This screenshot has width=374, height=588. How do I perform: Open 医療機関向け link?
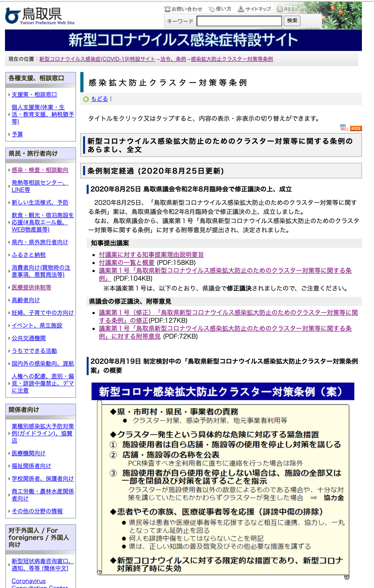(29, 453)
